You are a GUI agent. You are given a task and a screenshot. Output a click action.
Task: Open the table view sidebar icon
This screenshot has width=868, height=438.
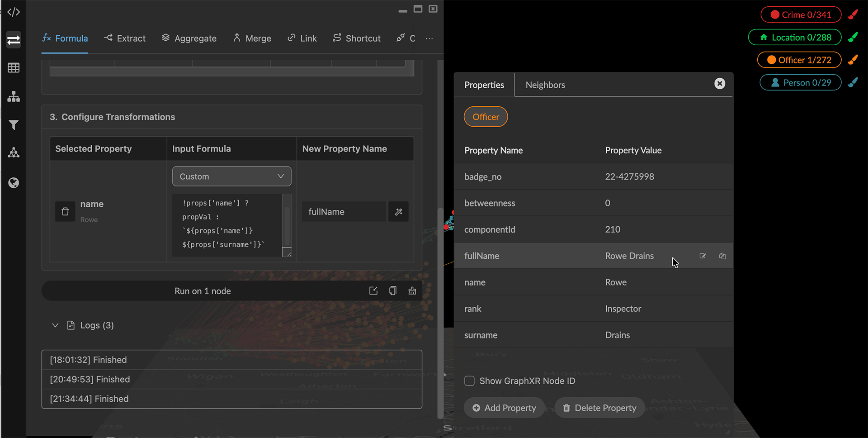pos(14,68)
